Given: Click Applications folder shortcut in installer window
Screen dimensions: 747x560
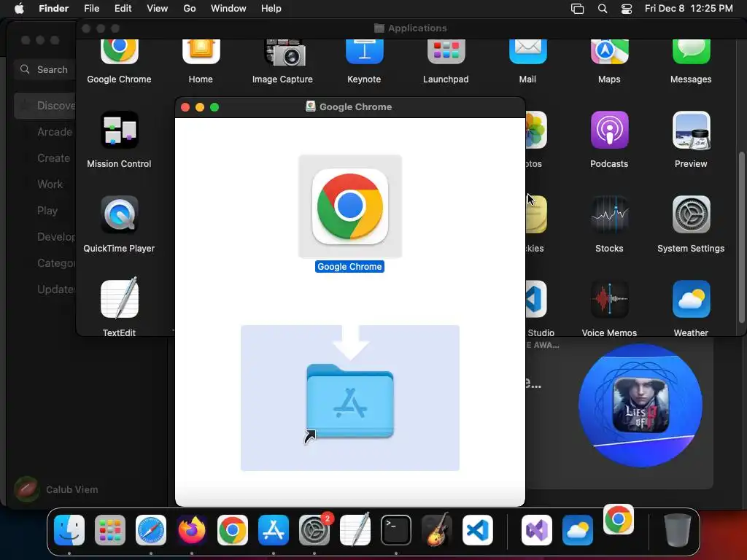Looking at the screenshot, I should click(x=349, y=402).
